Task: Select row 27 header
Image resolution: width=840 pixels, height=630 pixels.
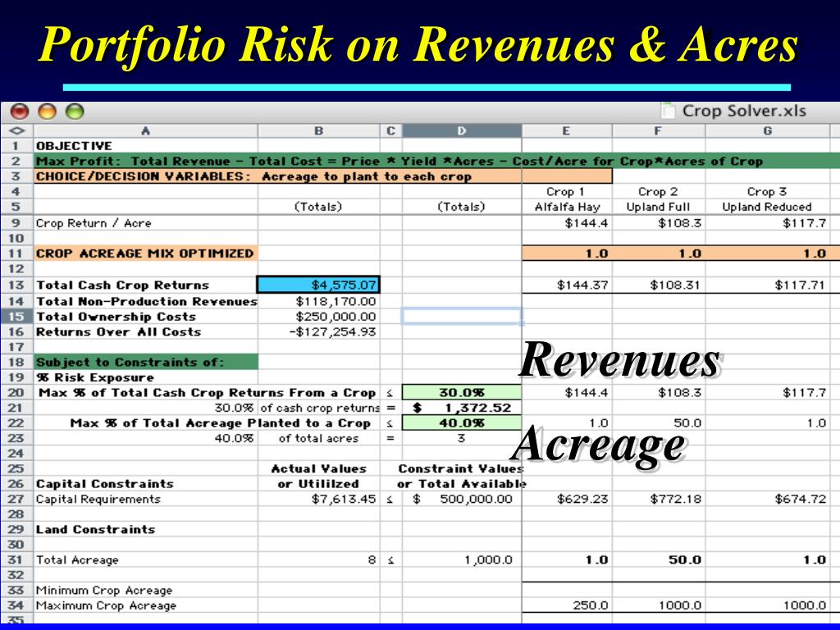Action: (16, 499)
